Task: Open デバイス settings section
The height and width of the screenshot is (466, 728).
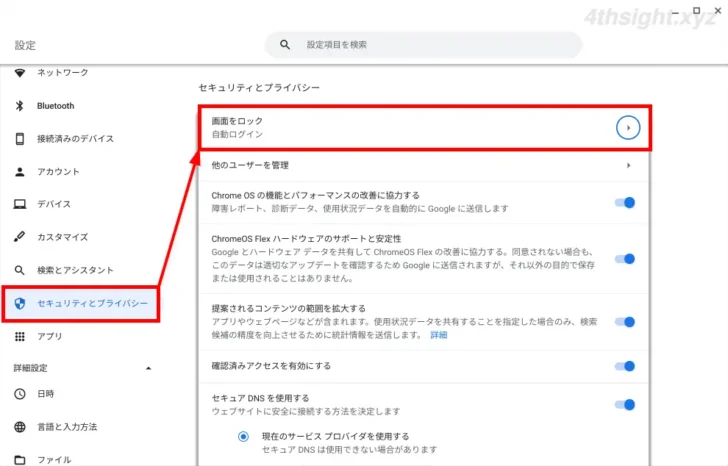Action: click(x=54, y=204)
